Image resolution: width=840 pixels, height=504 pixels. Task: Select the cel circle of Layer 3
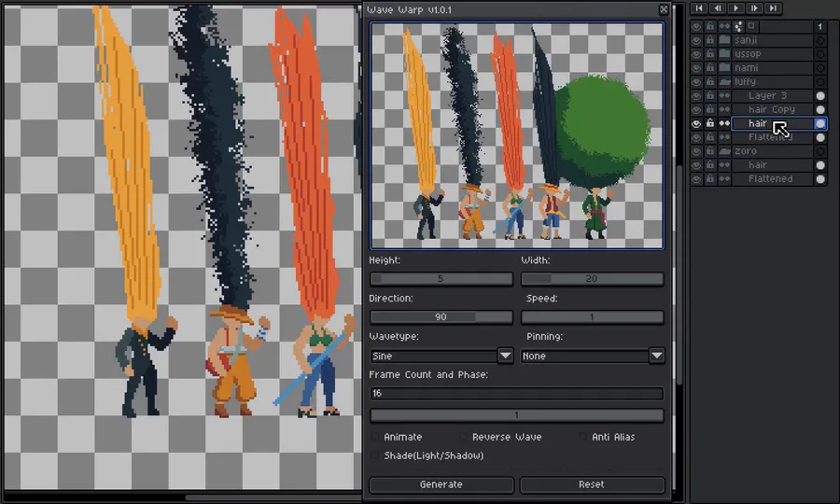tap(820, 96)
